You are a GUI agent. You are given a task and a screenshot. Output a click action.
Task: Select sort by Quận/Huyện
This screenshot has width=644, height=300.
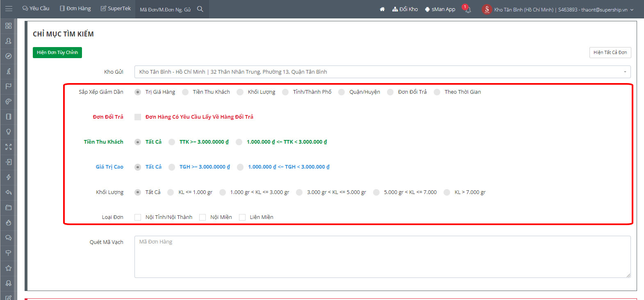[x=341, y=92]
